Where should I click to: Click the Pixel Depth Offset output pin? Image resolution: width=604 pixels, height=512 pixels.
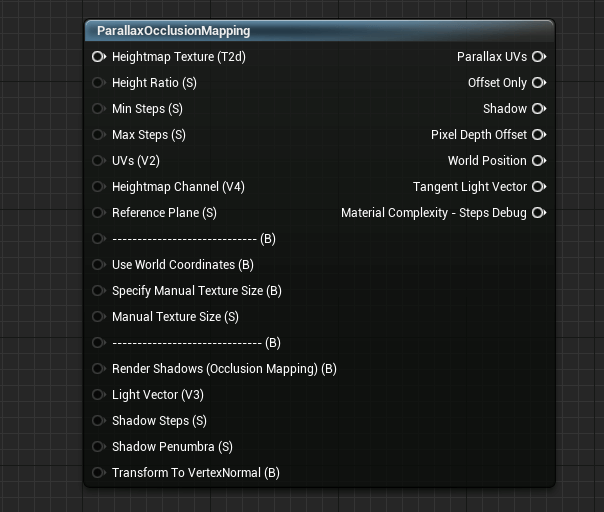click(x=538, y=135)
